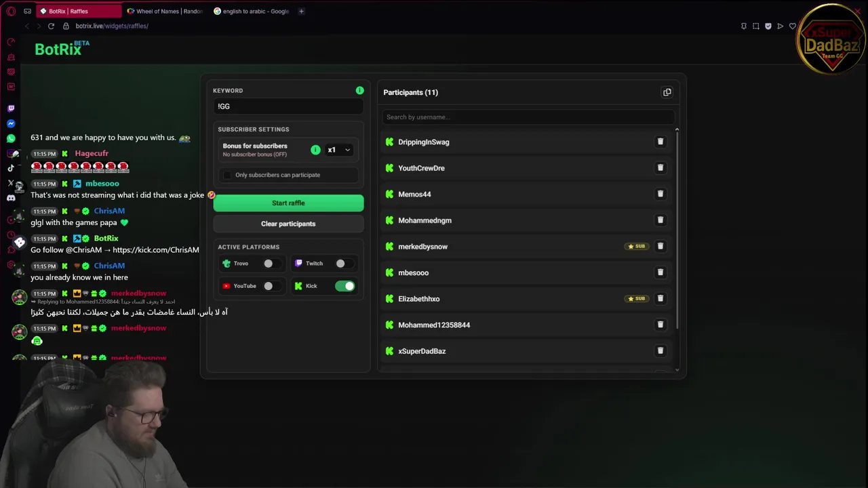Click the ad blocker shield icon

(x=768, y=26)
